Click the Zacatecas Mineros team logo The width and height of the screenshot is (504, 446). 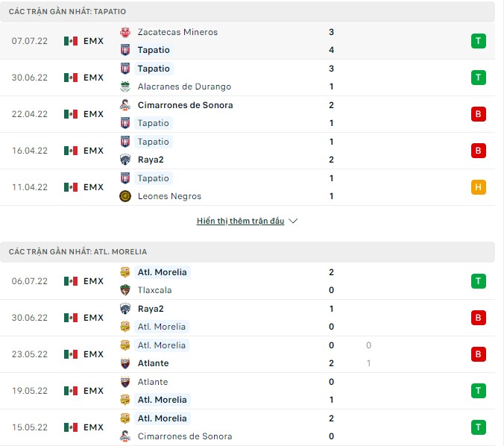tap(125, 32)
